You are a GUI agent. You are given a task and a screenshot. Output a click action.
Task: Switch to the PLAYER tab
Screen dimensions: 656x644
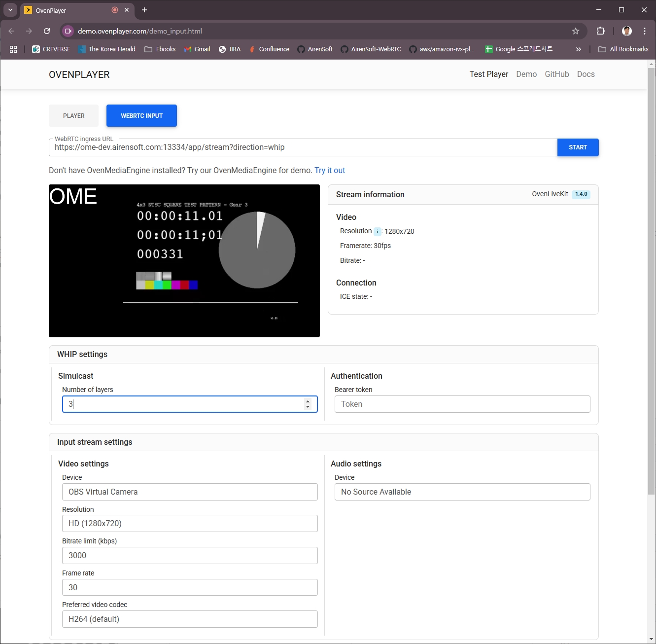73,116
